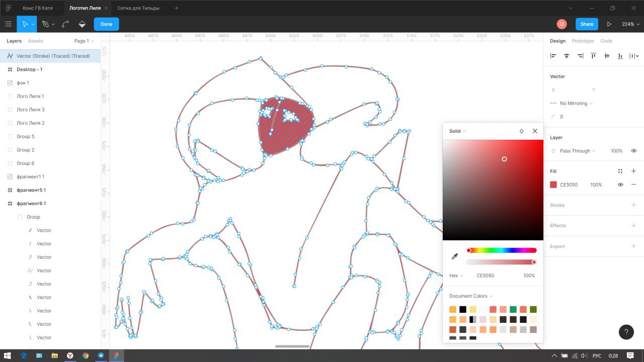Select the Paint Bucket tool
The image size is (644, 362).
(82, 24)
